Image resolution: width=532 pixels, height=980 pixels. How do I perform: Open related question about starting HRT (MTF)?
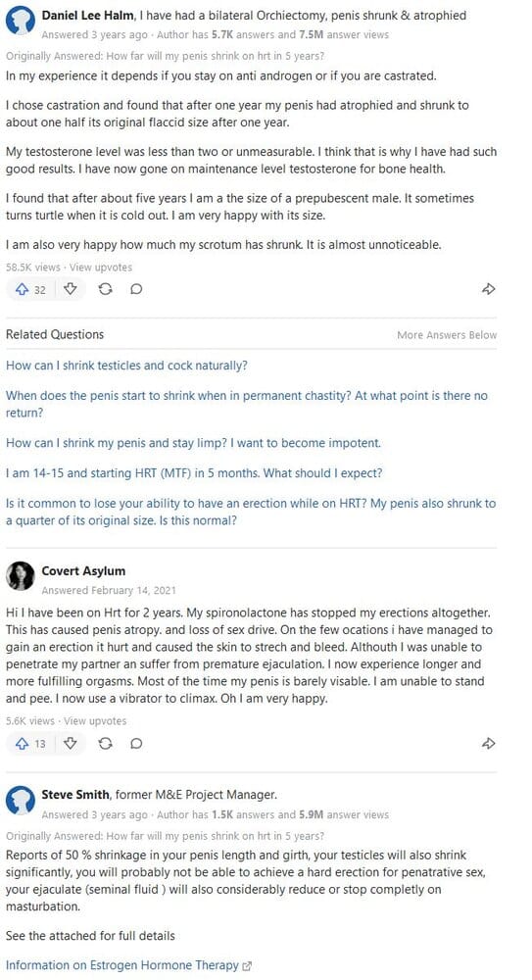coord(194,473)
